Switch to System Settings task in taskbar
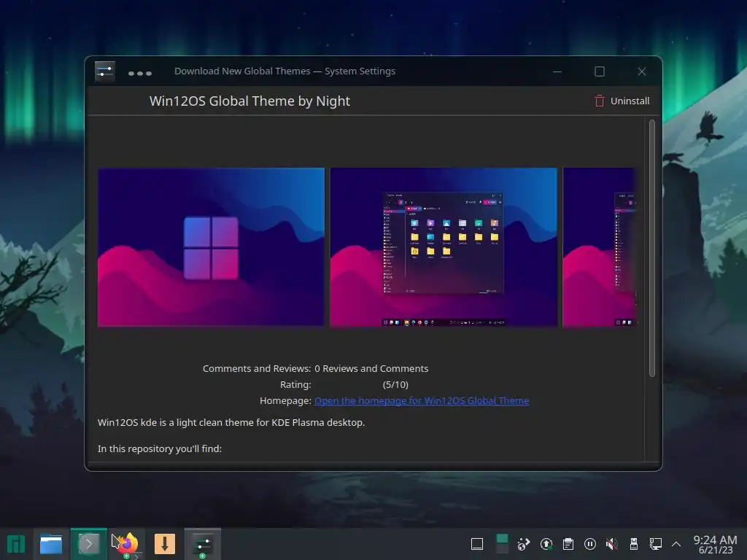This screenshot has height=560, width=747. 203,544
